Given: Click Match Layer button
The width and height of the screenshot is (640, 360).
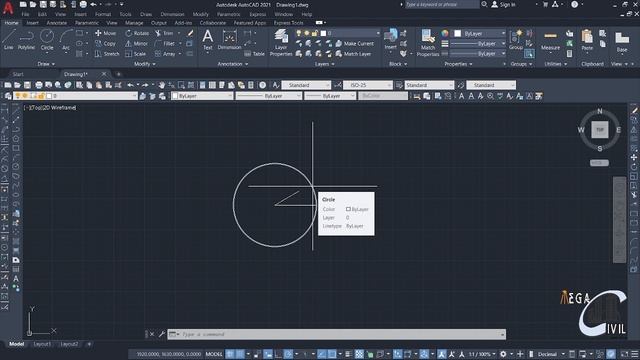Looking at the screenshot, I should (353, 53).
